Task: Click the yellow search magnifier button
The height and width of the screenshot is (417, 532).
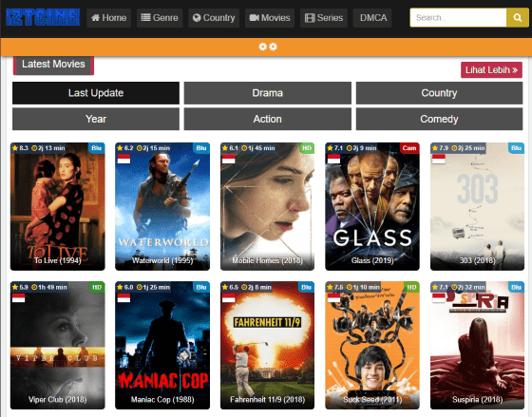Action: [x=518, y=18]
